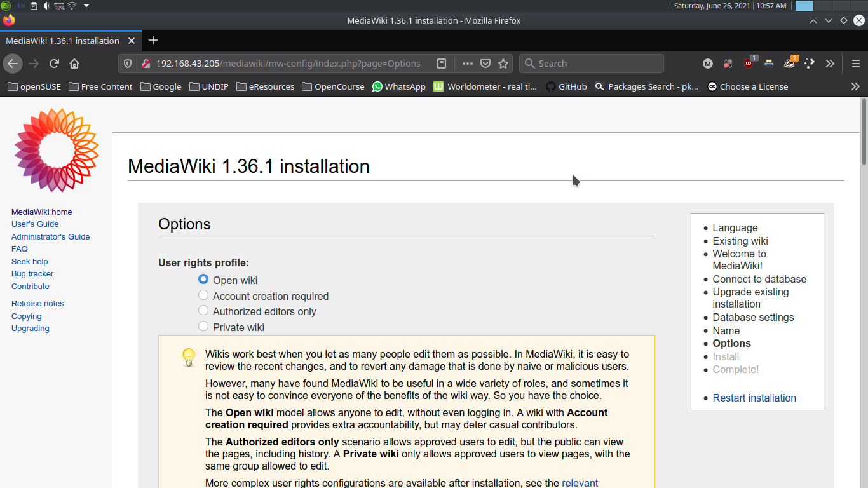Open the FAQ sidebar link
The height and width of the screenshot is (488, 868).
click(20, 249)
